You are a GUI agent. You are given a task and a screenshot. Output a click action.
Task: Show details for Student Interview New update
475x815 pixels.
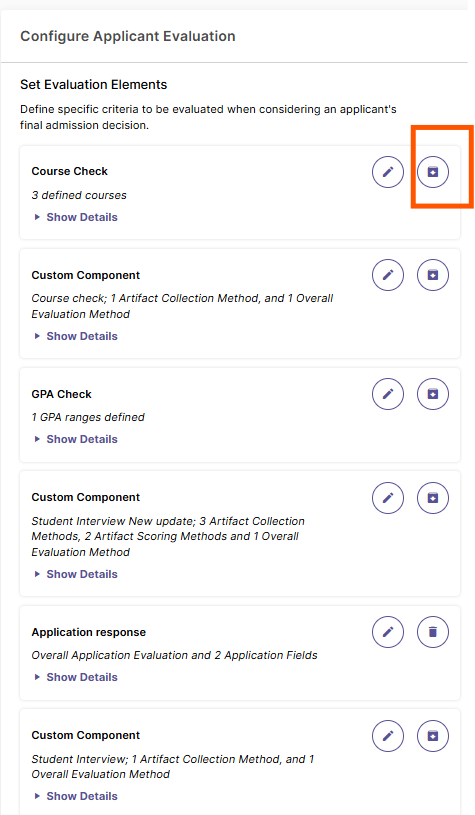[x=76, y=574]
